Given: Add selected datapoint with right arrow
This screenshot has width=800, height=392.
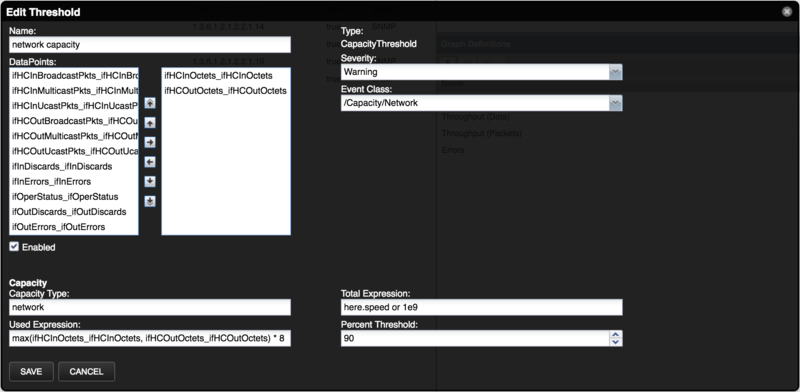Looking at the screenshot, I should 150,142.
